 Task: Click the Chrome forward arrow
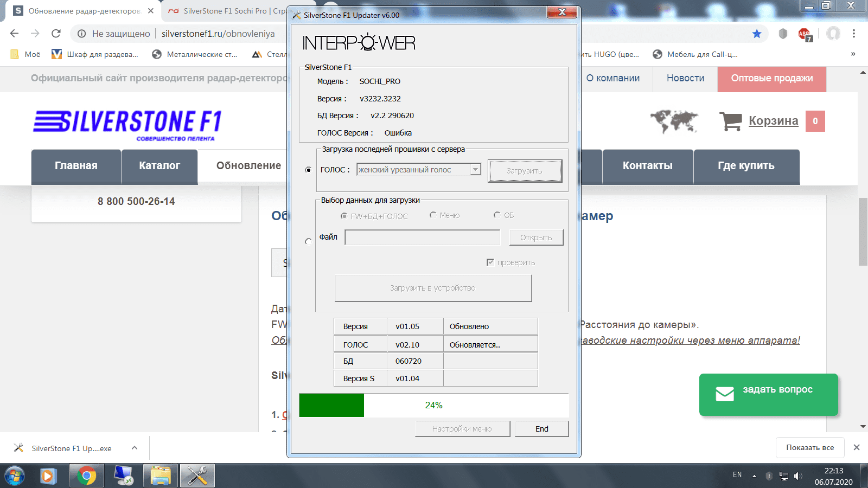pos(35,34)
